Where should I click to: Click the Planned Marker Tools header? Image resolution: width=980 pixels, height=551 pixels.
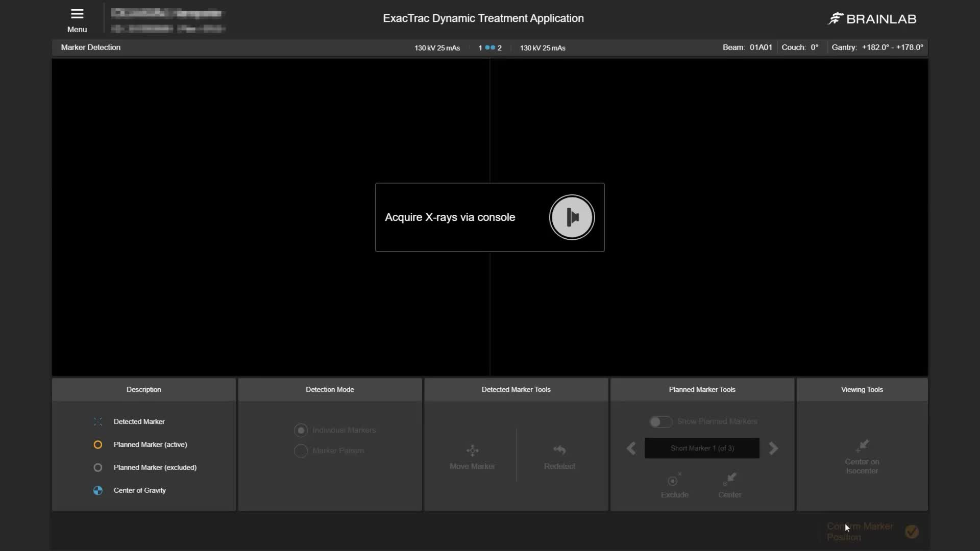pos(702,389)
